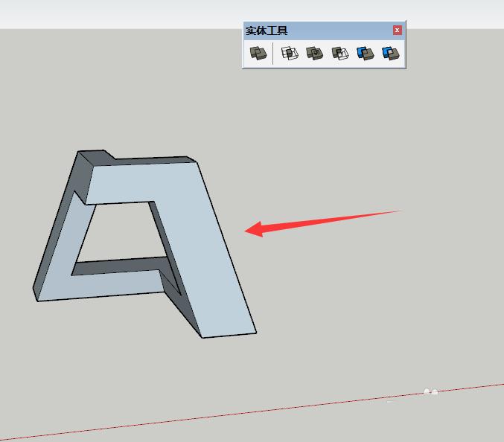Pick the Subtract solid tool
This screenshot has height=442, width=504.
340,54
